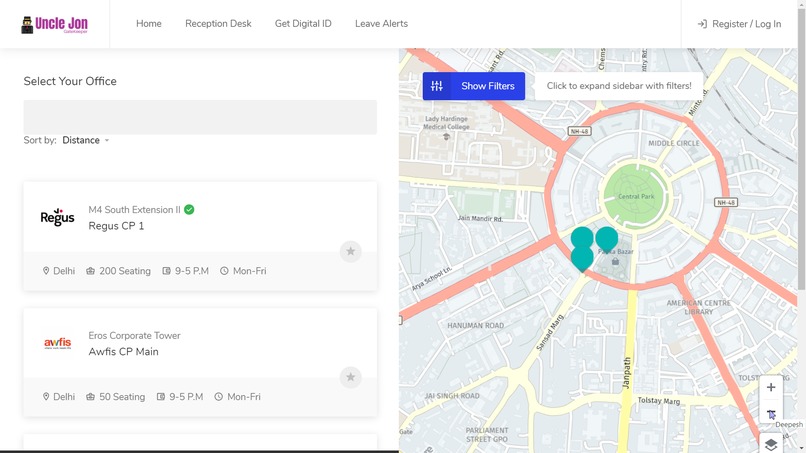Click Delhi location pin in Awfis card
Image resolution: width=806 pixels, height=453 pixels.
pyautogui.click(x=46, y=397)
